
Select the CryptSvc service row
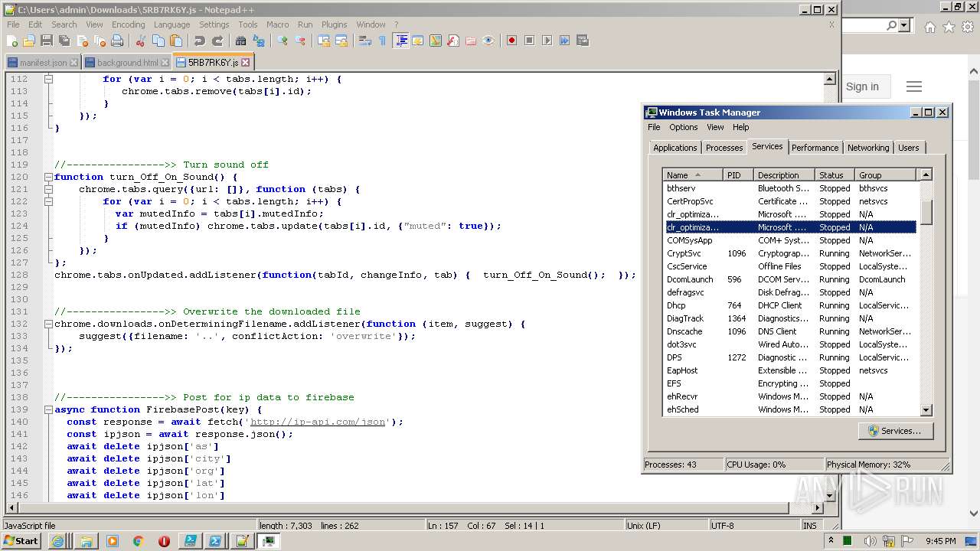[x=789, y=253]
